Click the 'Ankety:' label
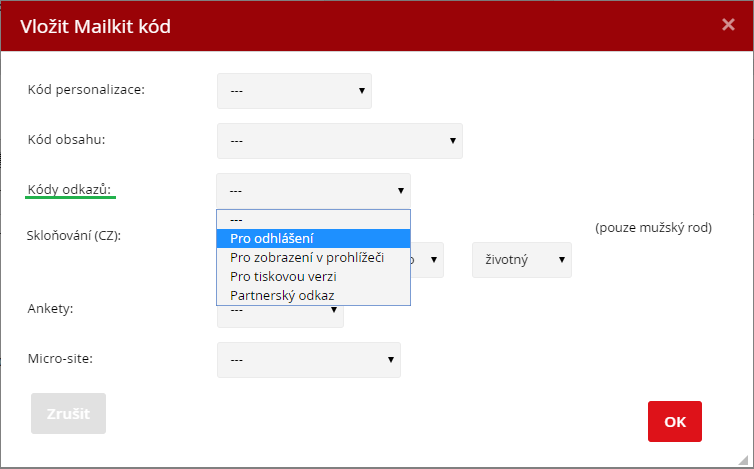754x469 pixels. point(50,308)
